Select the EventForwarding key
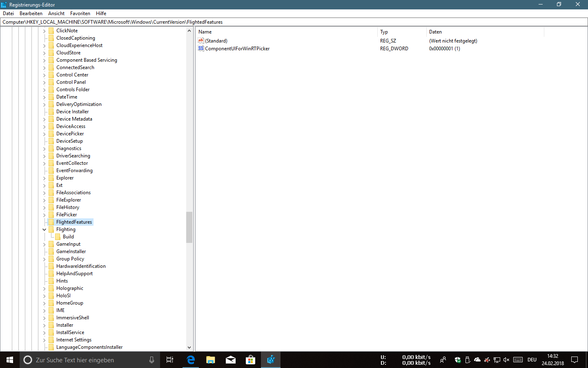Viewport: 588px width, 368px height. (74, 171)
